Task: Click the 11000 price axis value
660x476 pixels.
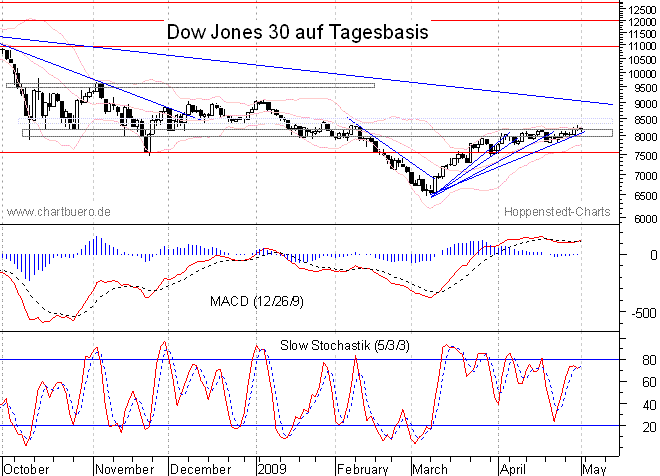Action: [642, 46]
